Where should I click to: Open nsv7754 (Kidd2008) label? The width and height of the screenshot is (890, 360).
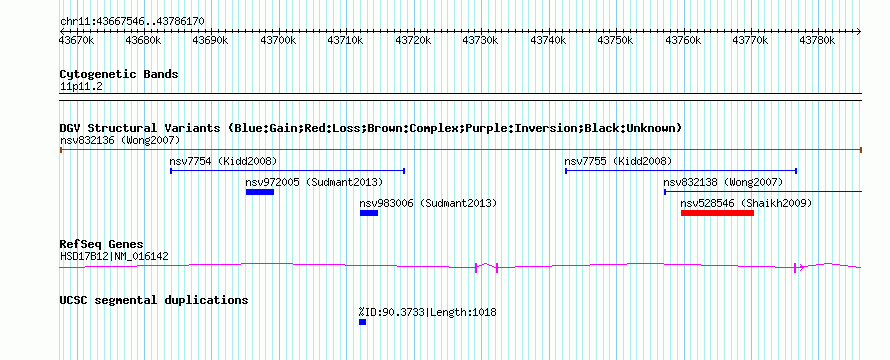[x=224, y=161]
